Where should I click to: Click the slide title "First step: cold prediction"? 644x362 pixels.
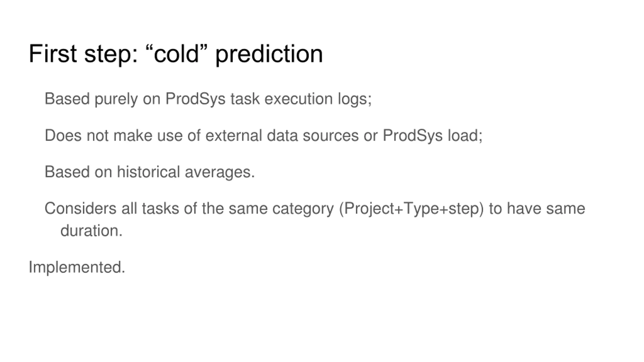click(x=176, y=54)
